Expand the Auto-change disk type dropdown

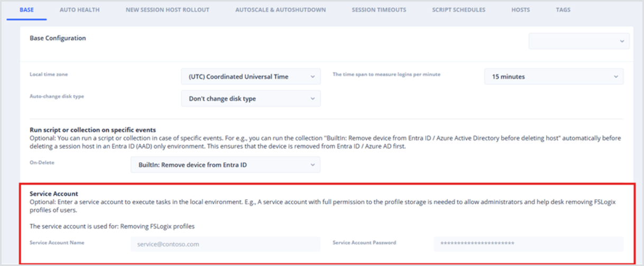coord(251,98)
